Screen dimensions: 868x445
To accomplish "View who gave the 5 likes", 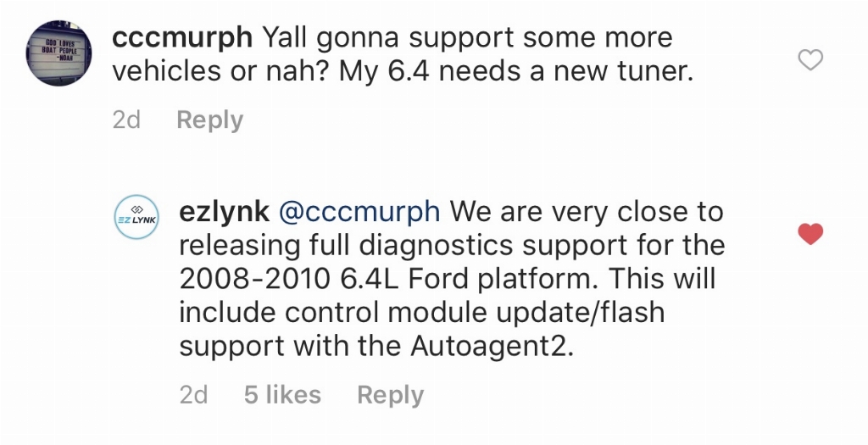I will (282, 395).
